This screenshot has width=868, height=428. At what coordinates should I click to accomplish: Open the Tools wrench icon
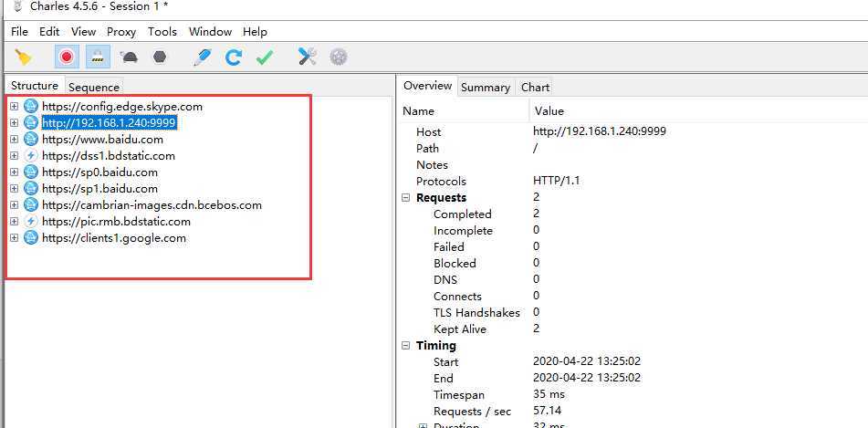coord(308,57)
